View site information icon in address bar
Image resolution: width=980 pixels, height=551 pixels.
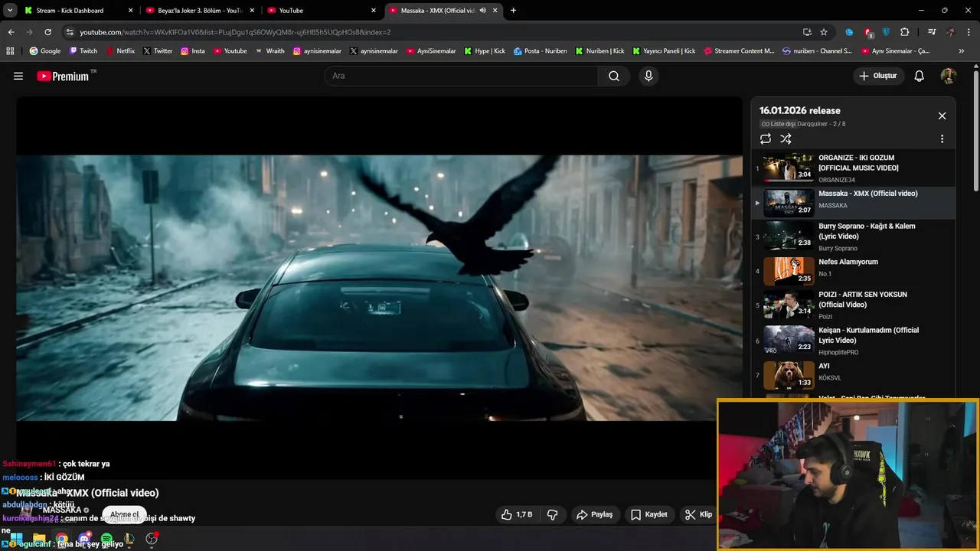[70, 32]
